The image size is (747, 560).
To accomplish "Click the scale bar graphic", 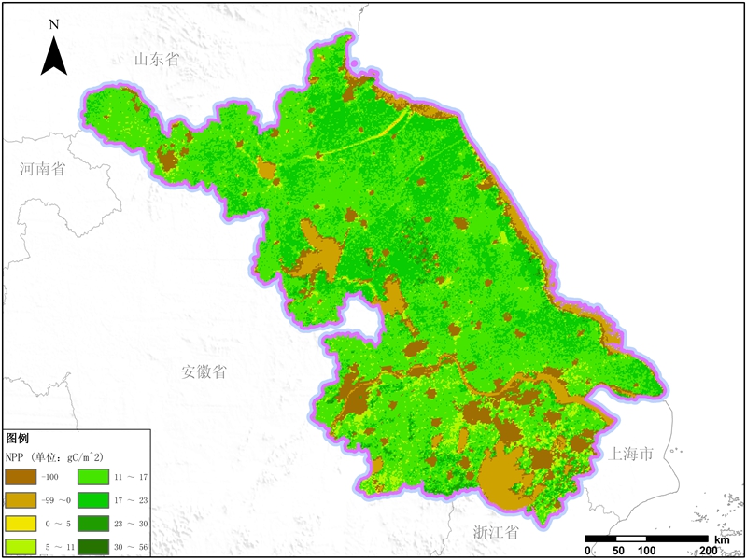I will pos(646,539).
